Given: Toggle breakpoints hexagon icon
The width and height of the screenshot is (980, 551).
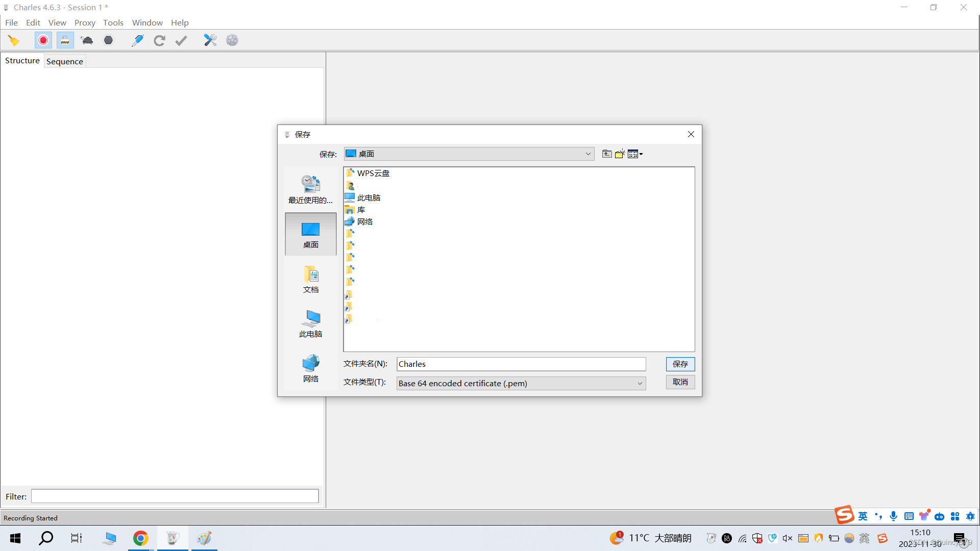Looking at the screenshot, I should click(x=108, y=40).
